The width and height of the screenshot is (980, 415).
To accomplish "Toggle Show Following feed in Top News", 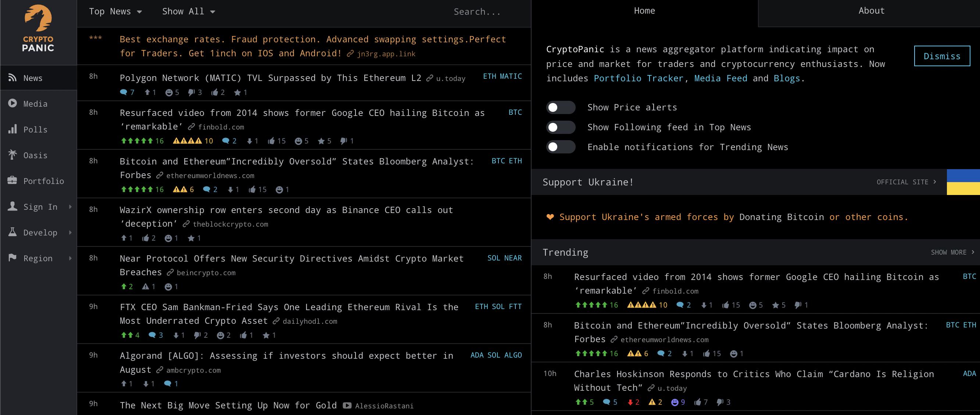I will (561, 127).
